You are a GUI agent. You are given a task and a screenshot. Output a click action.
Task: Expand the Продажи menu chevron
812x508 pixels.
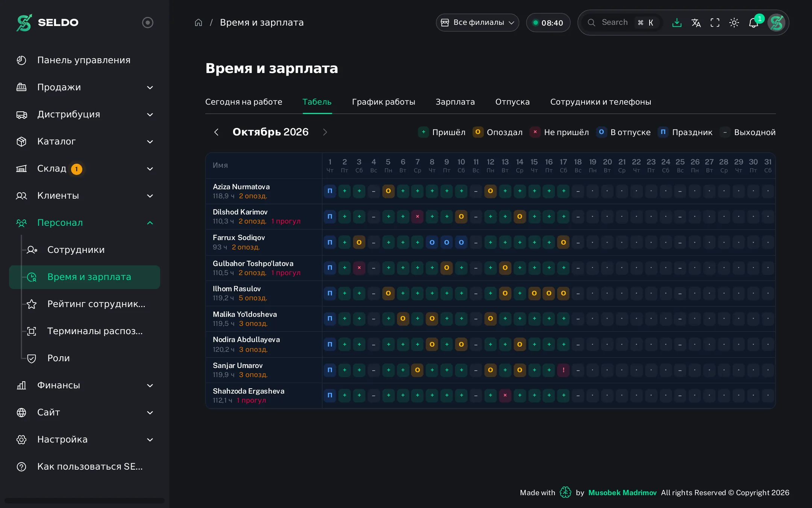pos(150,87)
